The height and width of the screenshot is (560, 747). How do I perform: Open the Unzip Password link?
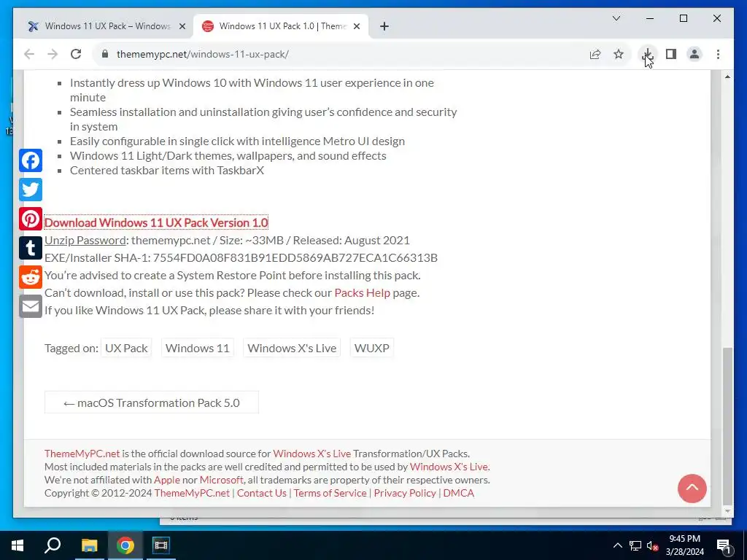click(85, 240)
